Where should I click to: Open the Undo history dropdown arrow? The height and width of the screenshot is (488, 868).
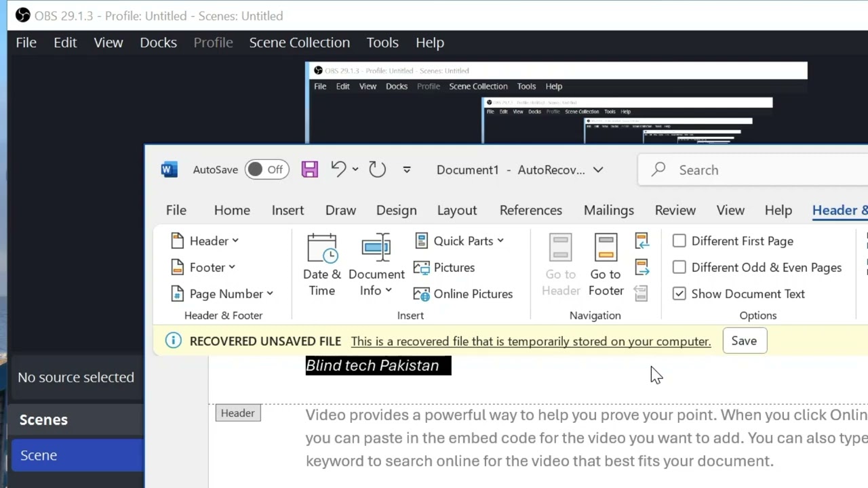tap(356, 169)
